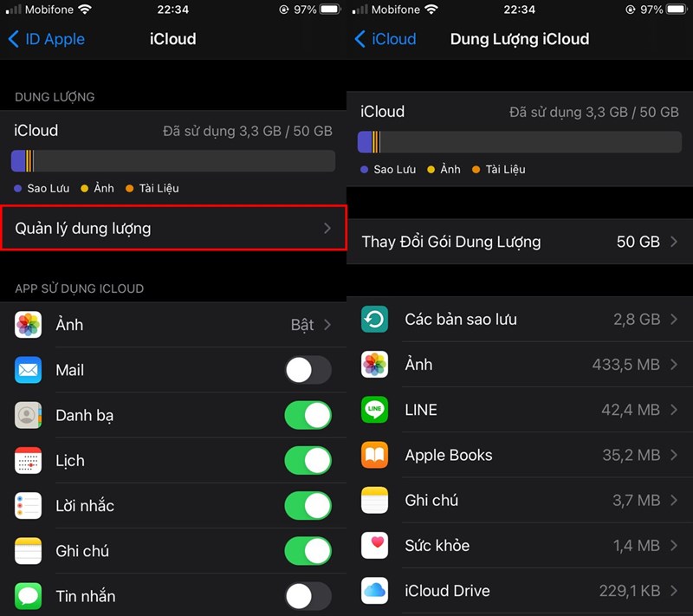This screenshot has height=616, width=693.
Task: Tap the Tin nhắn messages icon
Action: [29, 596]
